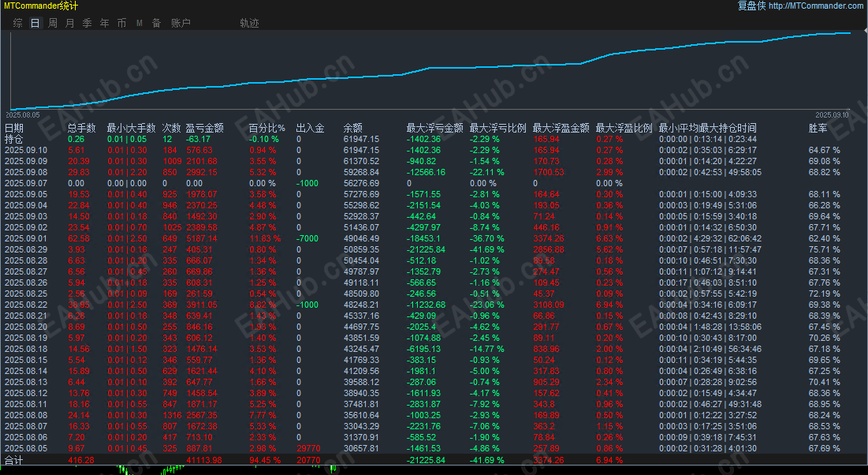Screen dimensions: 868x475
Task: Click total profit 41113.98
Action: pyautogui.click(x=203, y=460)
